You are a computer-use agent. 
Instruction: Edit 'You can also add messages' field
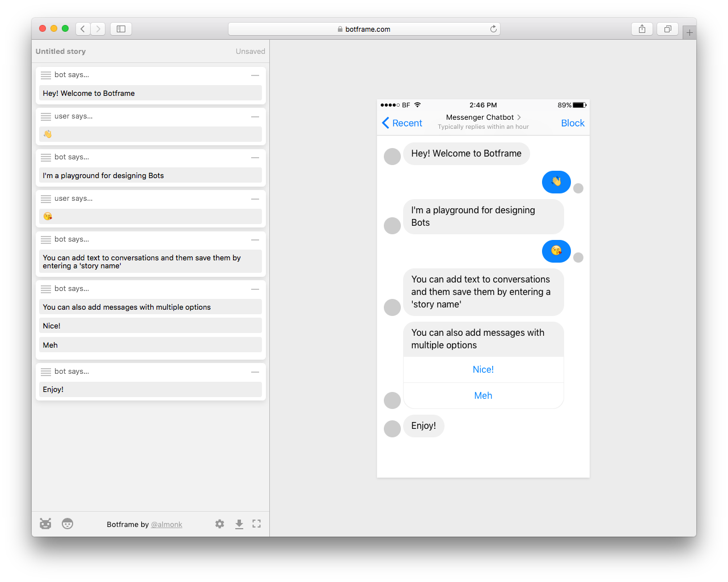pos(151,307)
